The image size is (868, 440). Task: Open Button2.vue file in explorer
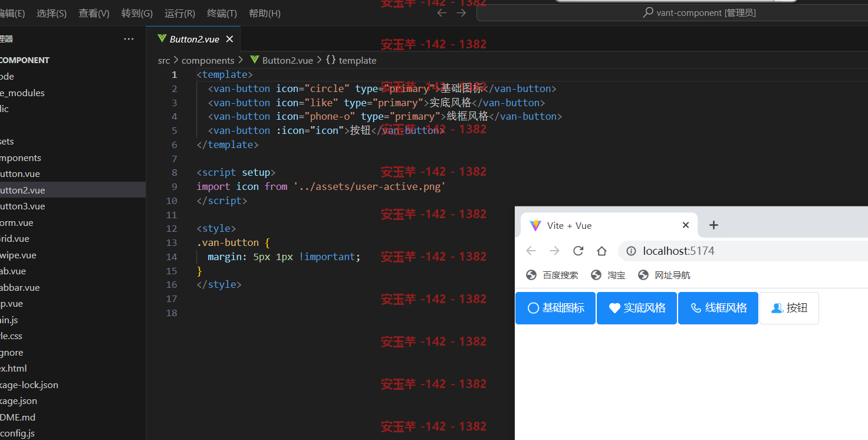(x=73, y=190)
